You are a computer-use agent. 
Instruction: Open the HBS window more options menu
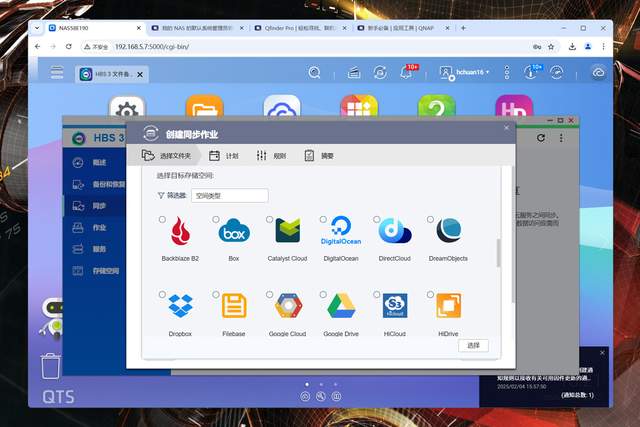click(x=561, y=138)
